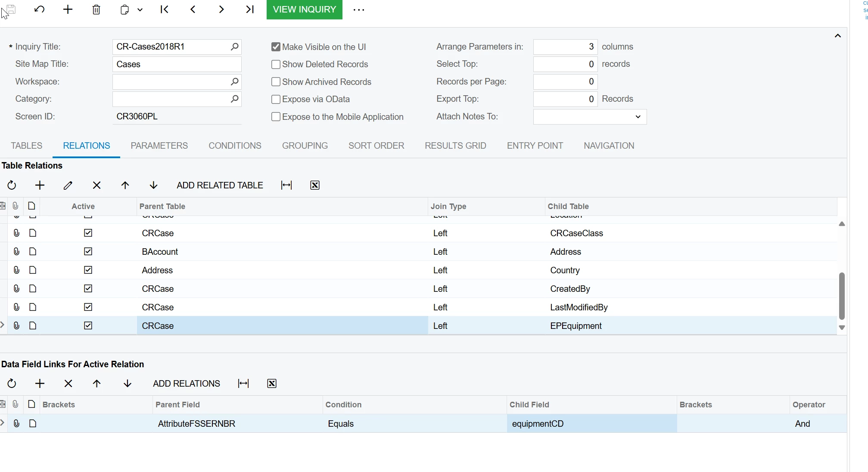Refresh the Data Field Links grid
This screenshot has width=868, height=472.
coord(12,384)
